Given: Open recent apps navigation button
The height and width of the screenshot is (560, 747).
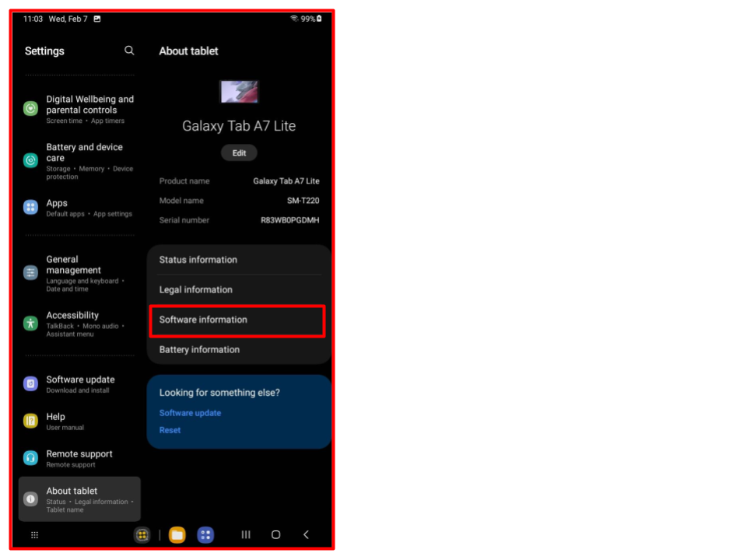Looking at the screenshot, I should pos(246,535).
